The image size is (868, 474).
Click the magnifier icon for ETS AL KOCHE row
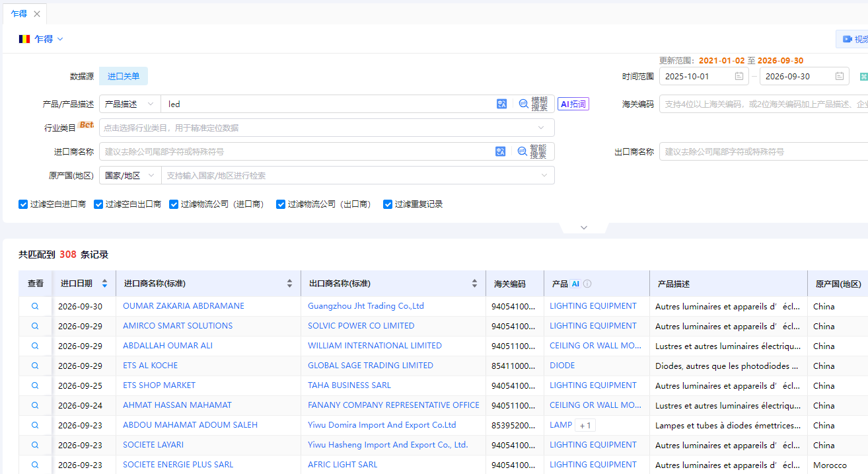coord(35,366)
